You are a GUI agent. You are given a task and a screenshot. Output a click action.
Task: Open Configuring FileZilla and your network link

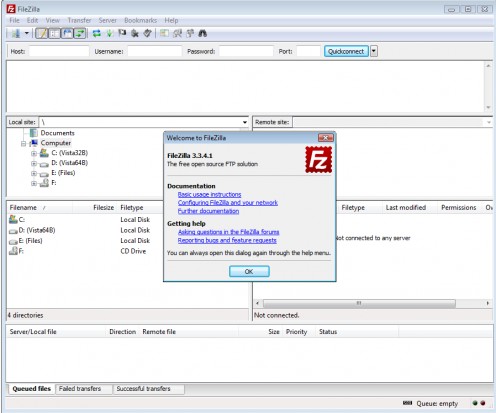pyautogui.click(x=228, y=203)
